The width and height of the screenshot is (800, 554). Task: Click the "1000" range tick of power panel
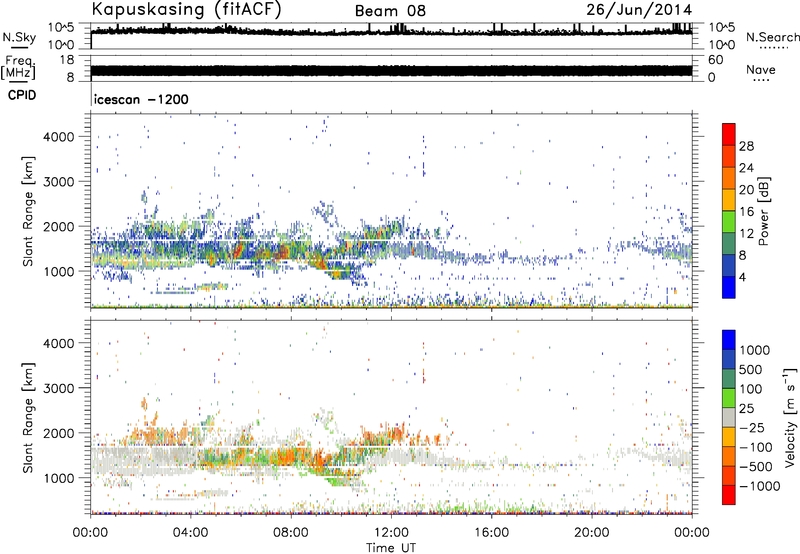pyautogui.click(x=59, y=271)
